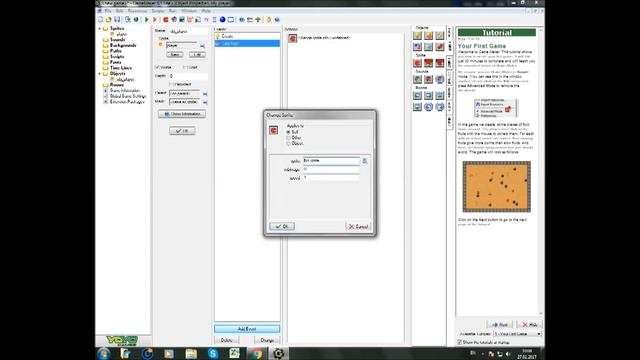Select the Other radio button
The image size is (640, 360).
[288, 138]
